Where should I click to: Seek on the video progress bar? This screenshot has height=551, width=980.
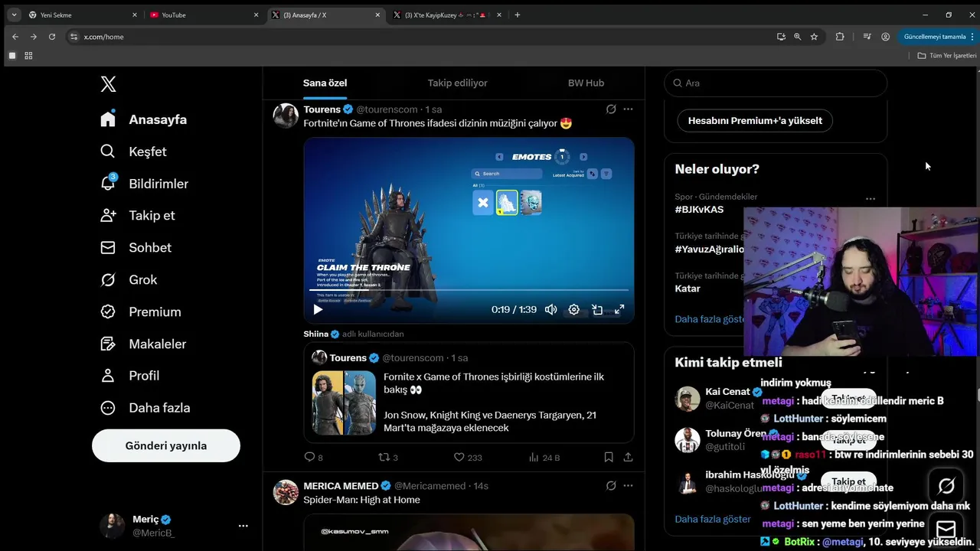[469, 290]
